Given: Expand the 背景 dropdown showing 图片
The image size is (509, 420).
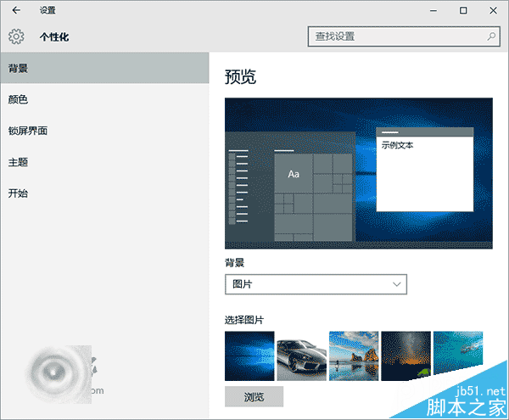Looking at the screenshot, I should click(316, 284).
